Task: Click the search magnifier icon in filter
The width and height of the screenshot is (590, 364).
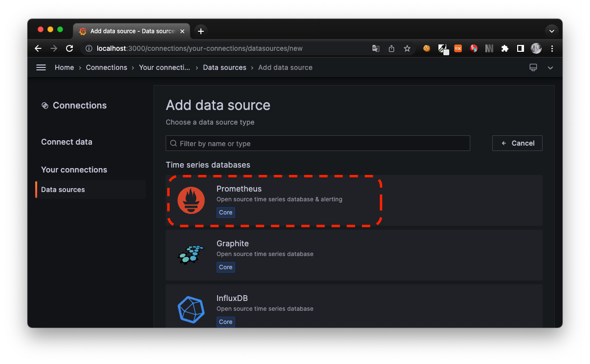Action: 174,143
